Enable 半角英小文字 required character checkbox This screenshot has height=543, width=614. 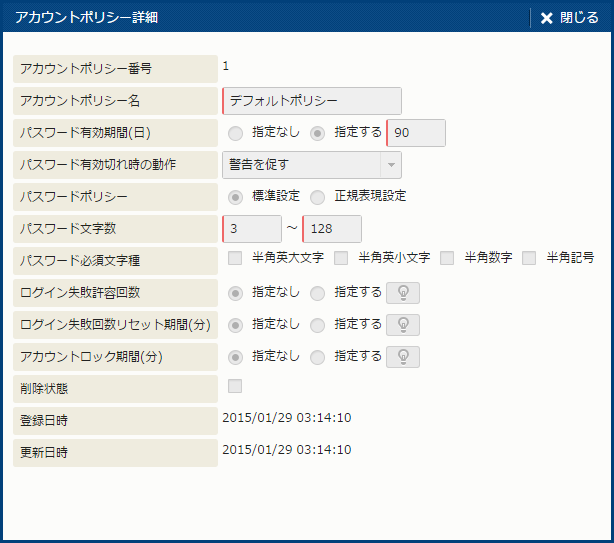pos(341,259)
